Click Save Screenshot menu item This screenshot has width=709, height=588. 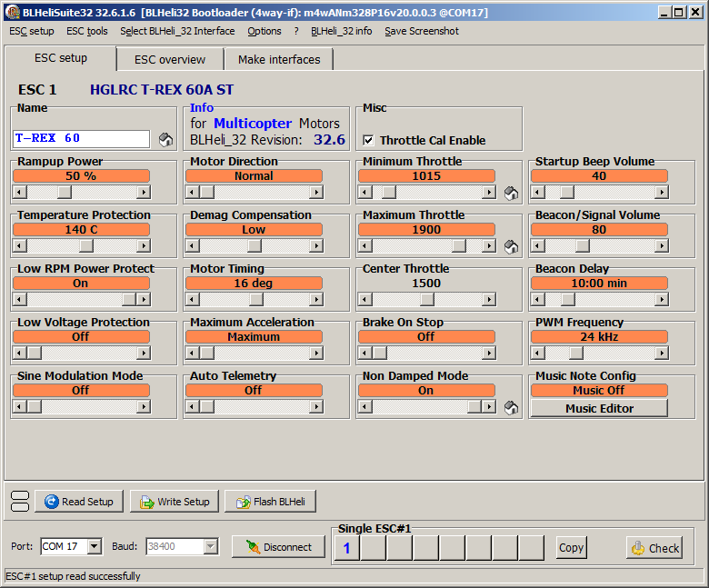click(422, 31)
